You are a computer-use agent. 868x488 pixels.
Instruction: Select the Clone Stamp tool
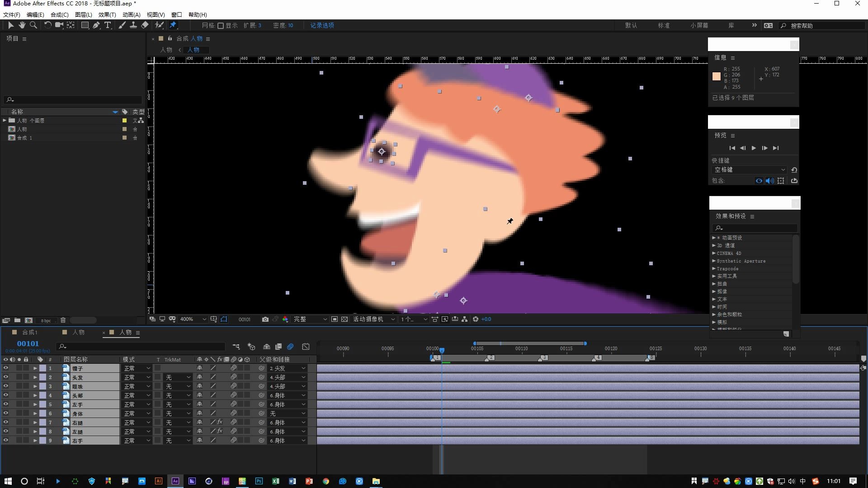pyautogui.click(x=133, y=25)
